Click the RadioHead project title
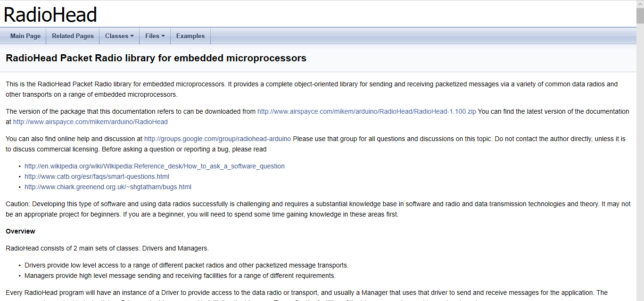The image size is (644, 301). click(50, 15)
